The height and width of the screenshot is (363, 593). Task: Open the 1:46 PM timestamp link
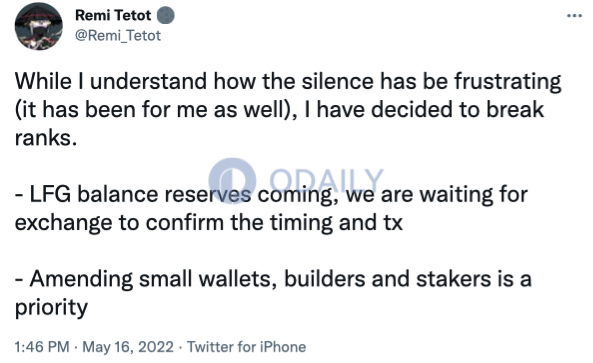tap(42, 347)
